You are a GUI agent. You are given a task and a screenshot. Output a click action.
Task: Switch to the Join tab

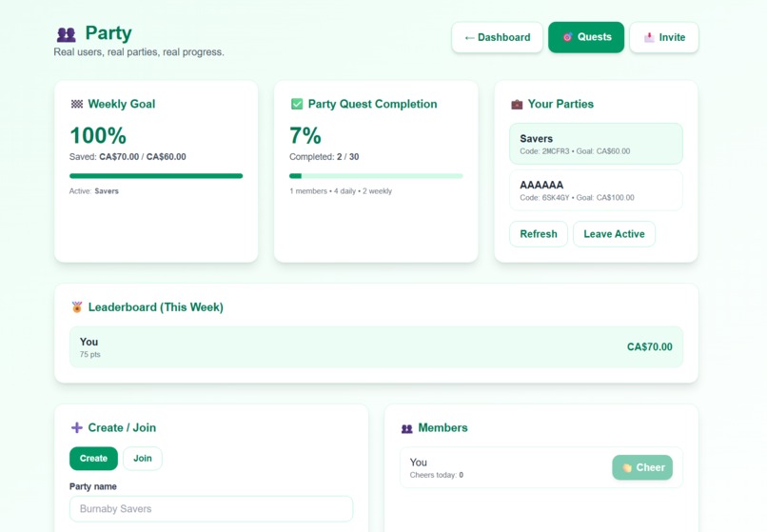(143, 459)
